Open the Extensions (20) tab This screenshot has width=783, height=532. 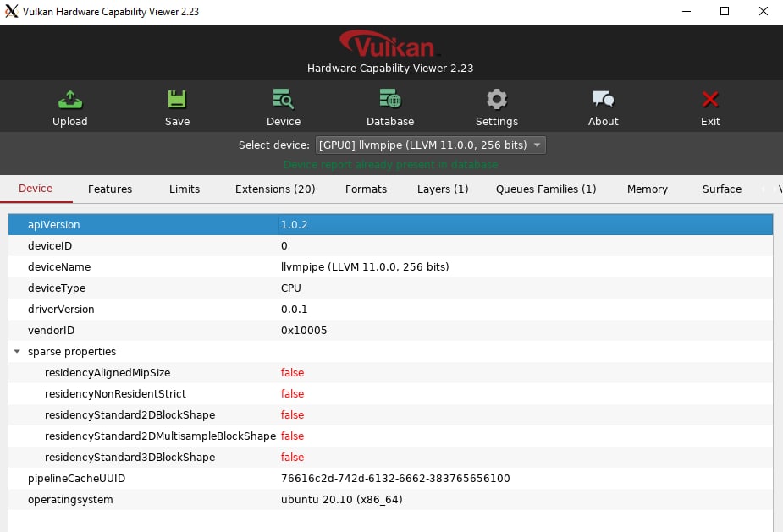275,189
